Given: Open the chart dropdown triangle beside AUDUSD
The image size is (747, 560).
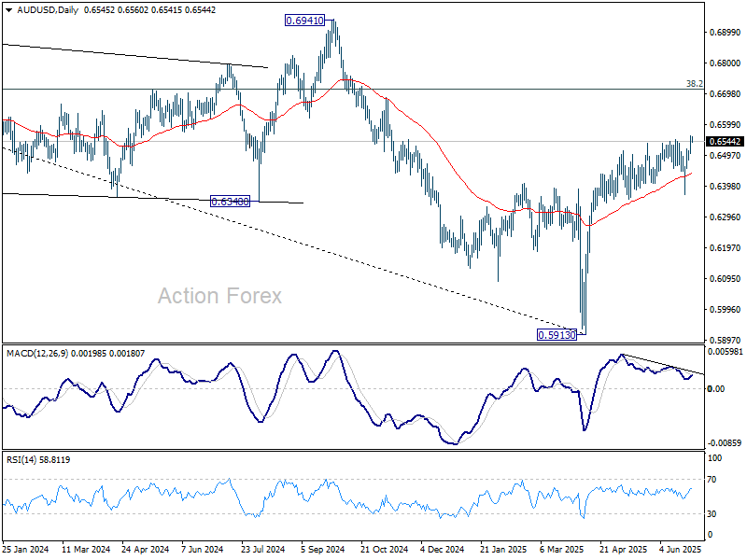Looking at the screenshot, I should (x=9, y=10).
